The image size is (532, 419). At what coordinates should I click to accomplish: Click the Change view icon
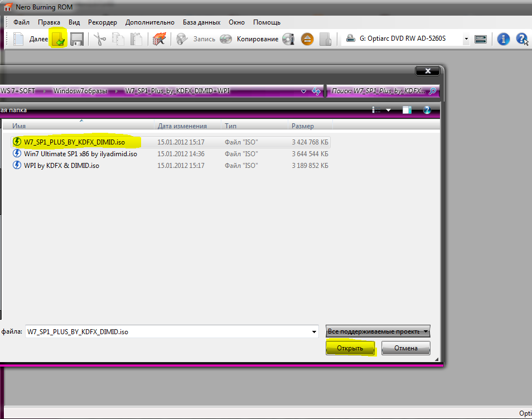(x=376, y=110)
